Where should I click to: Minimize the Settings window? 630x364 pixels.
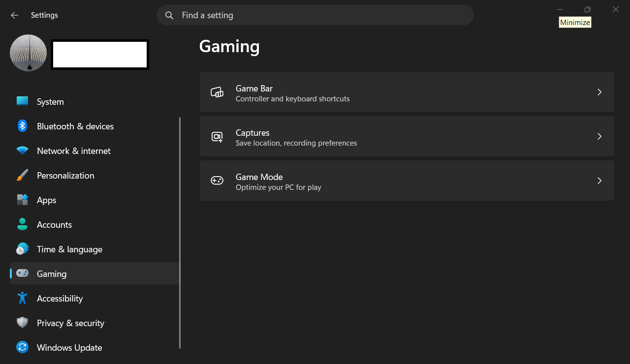coord(560,9)
